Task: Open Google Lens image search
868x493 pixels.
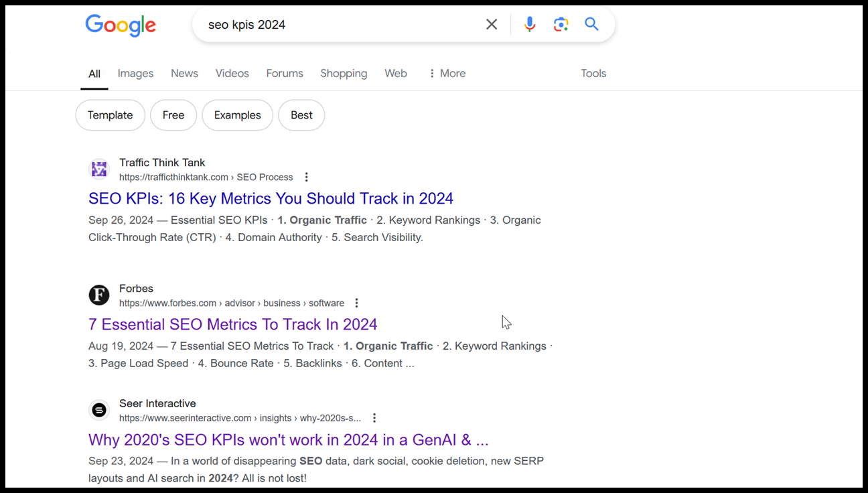Action: coord(561,25)
